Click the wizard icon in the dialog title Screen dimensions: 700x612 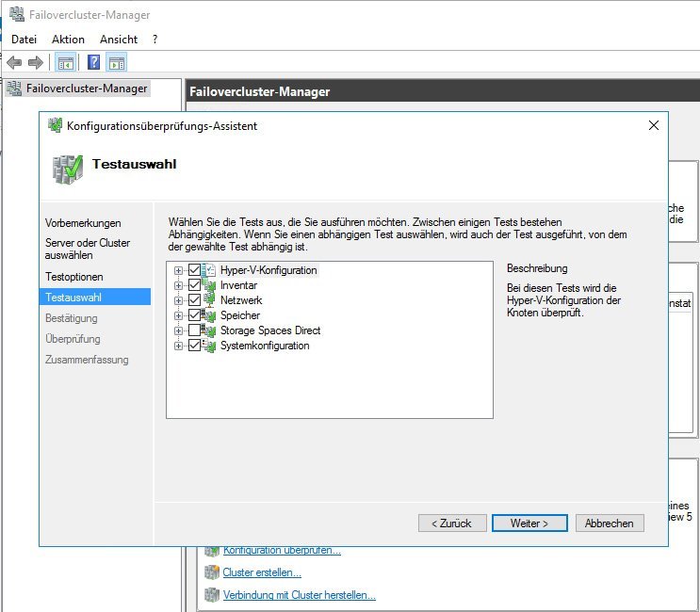coord(55,125)
